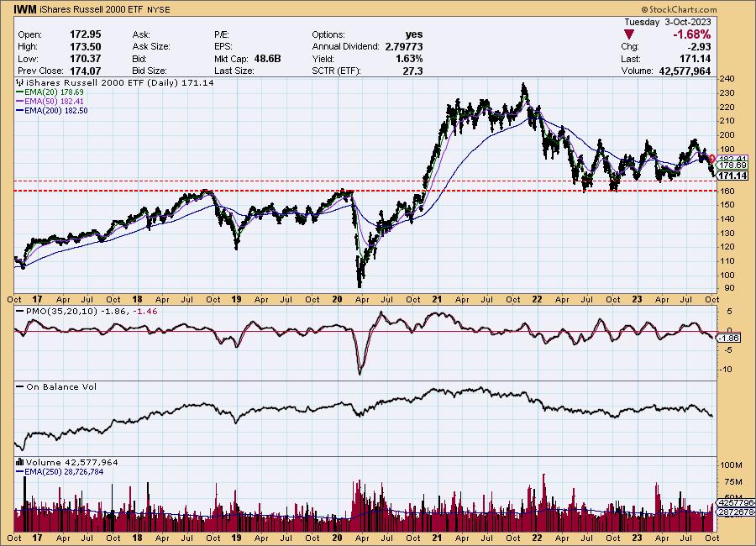
Task: Click the Ask Size label
Action: tap(151, 47)
